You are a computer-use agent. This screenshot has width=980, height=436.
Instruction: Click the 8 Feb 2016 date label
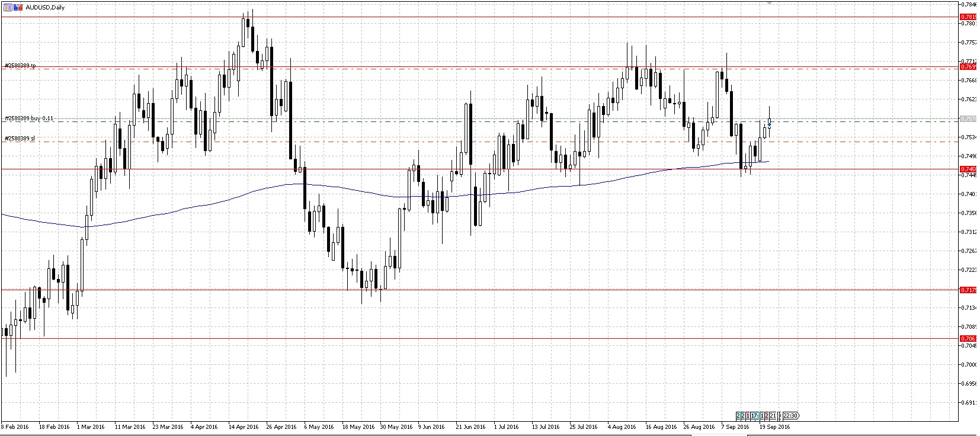pos(15,427)
